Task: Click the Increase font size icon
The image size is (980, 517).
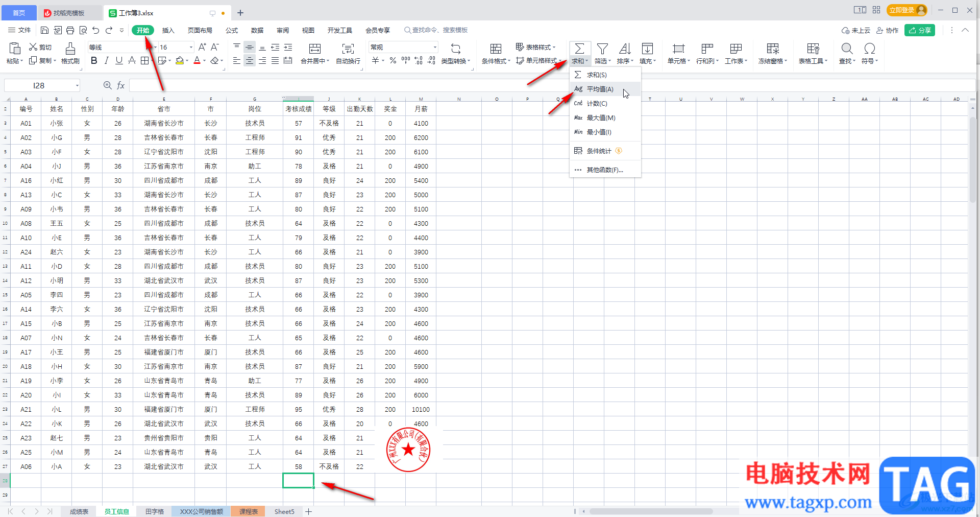Action: 202,47
